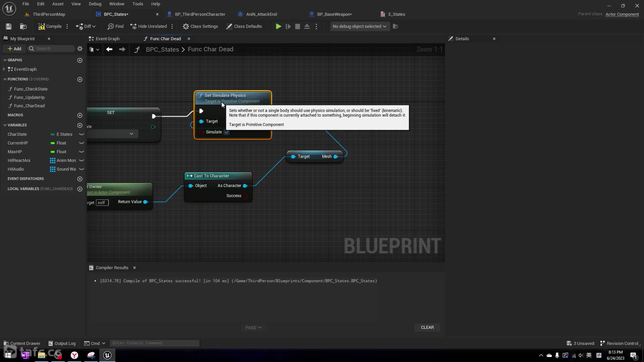Expand the EventGraph tree item
The height and width of the screenshot is (362, 644).
[x=4, y=69]
